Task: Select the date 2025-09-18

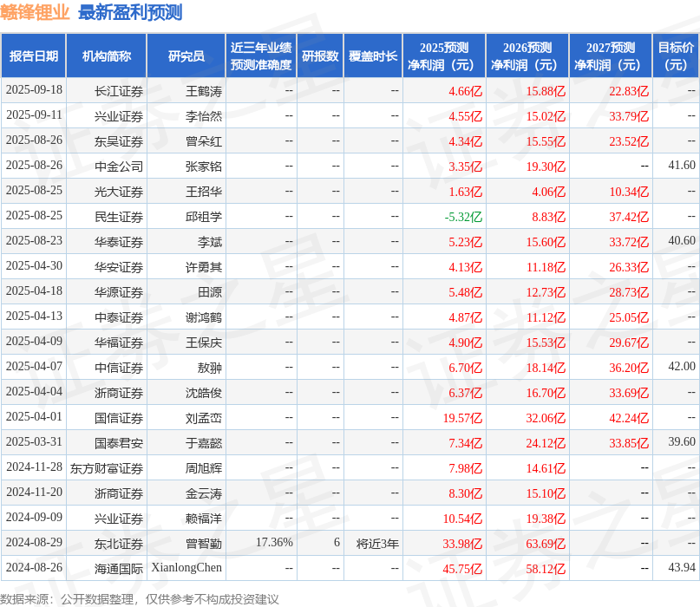Action: click(34, 89)
